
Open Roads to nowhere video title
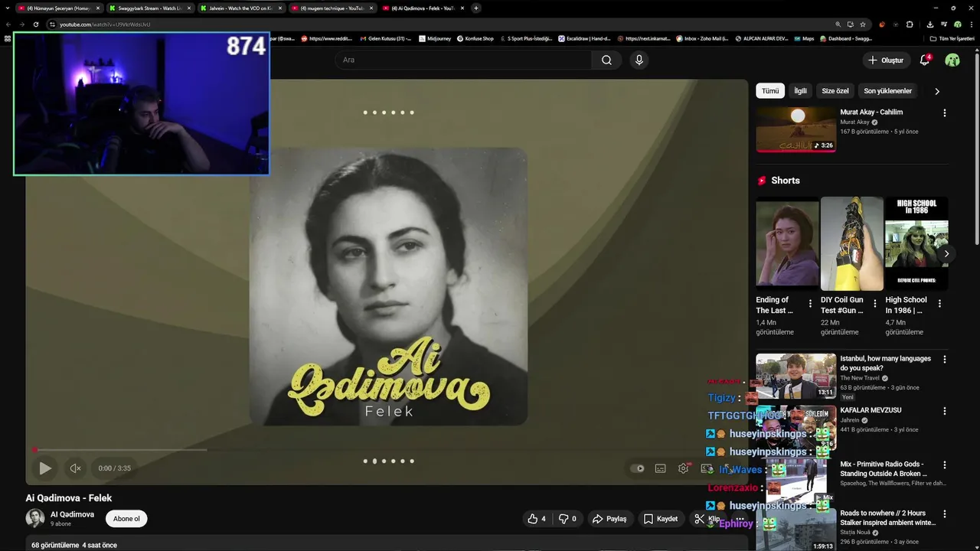click(887, 517)
